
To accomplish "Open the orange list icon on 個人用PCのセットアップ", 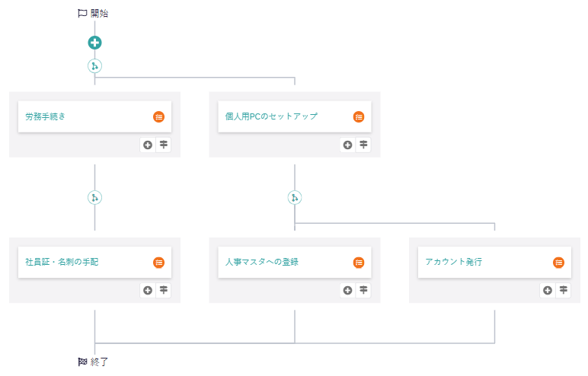I will 359,116.
